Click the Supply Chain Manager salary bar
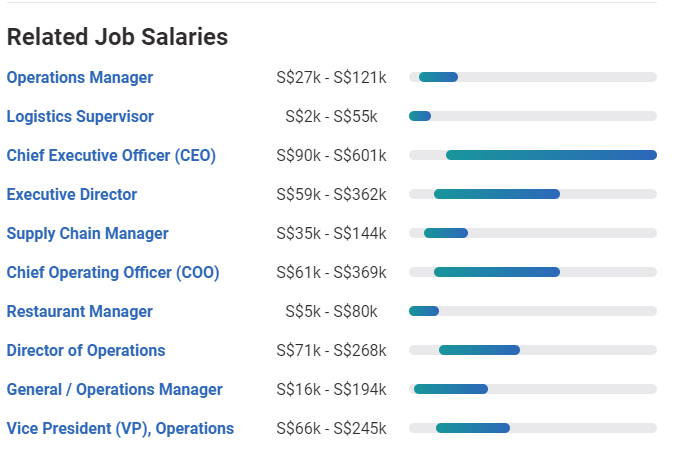Viewport: 680px width, 457px height. point(446,233)
